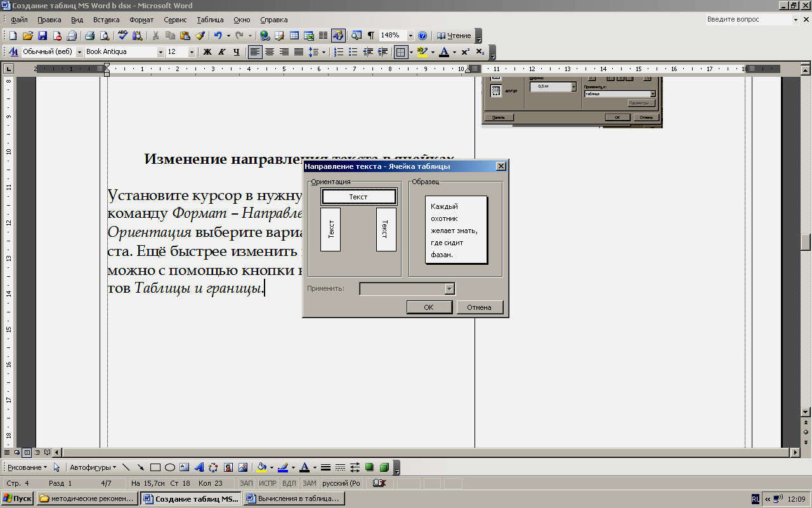Open the Справка menu
Screen dimensions: 812x508
(x=273, y=20)
